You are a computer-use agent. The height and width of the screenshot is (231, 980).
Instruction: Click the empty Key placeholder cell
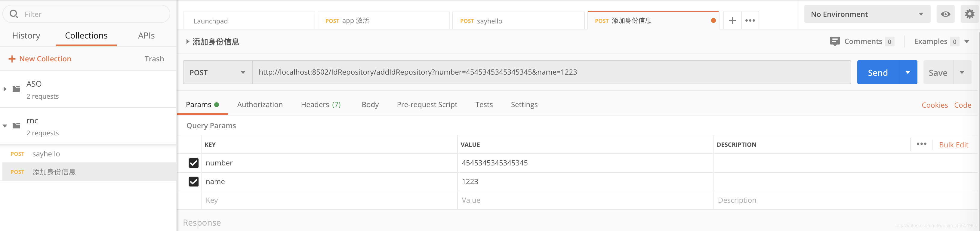(x=329, y=200)
